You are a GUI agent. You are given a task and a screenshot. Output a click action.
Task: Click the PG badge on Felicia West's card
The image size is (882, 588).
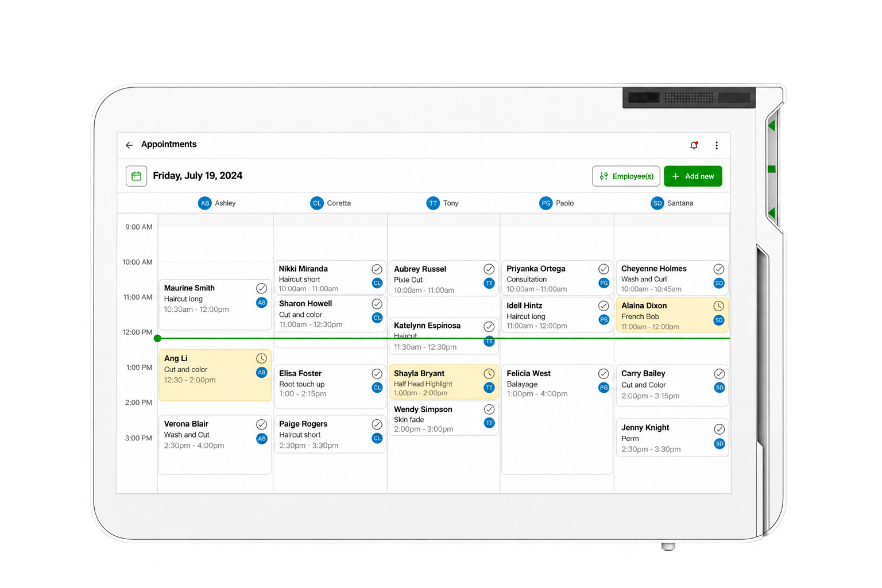click(604, 388)
